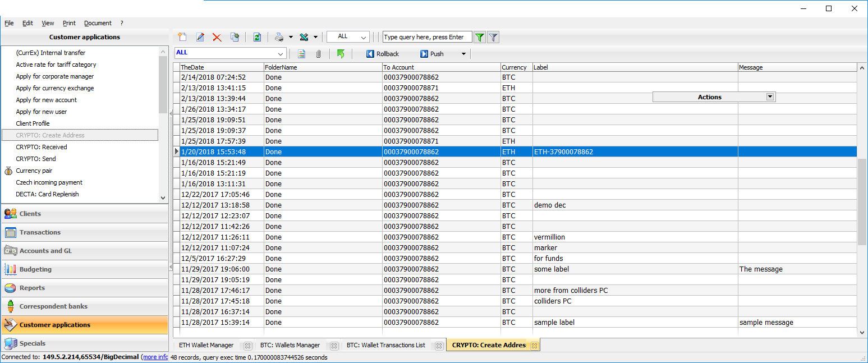
Task: Open the Clients section
Action: (x=84, y=214)
